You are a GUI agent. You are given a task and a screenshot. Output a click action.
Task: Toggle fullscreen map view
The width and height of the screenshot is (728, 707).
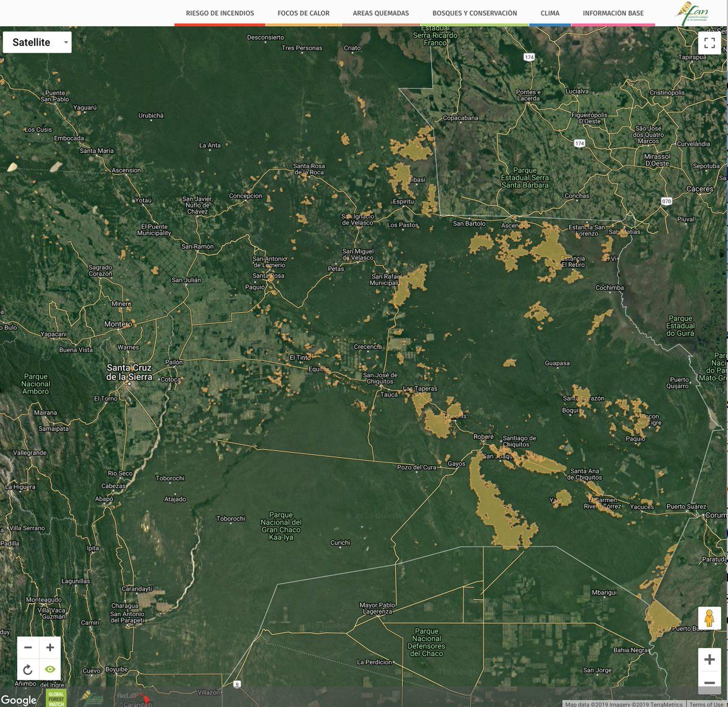pyautogui.click(x=709, y=43)
